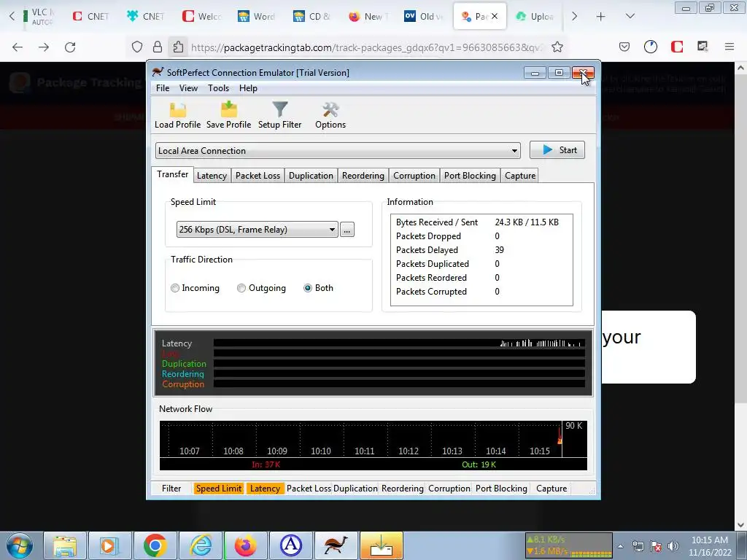
Task: Expand the list all tabs chevron
Action: point(630,16)
